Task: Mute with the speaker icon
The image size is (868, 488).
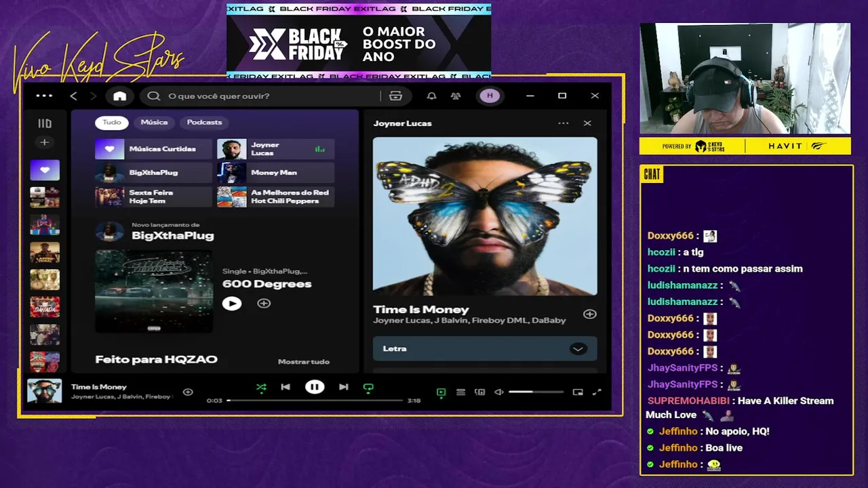Action: click(x=499, y=392)
